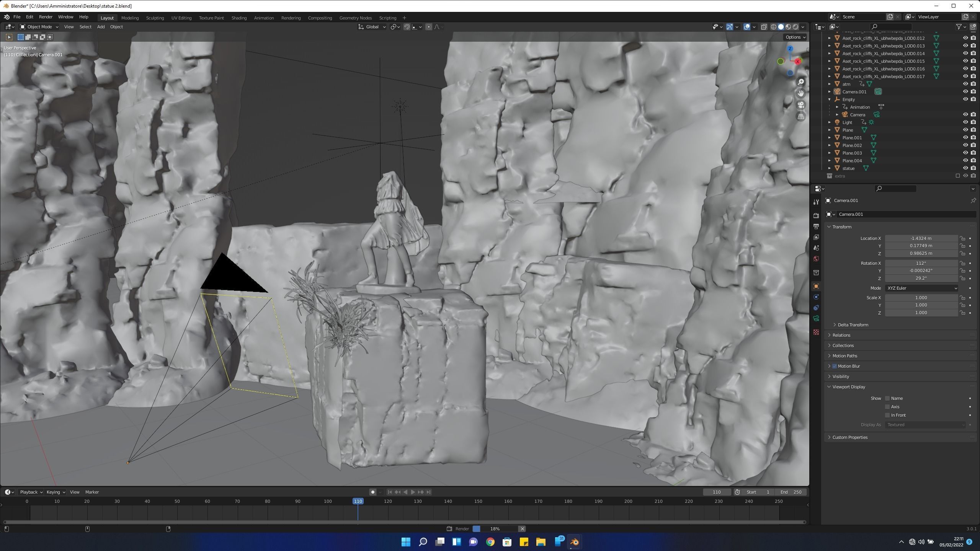
Task: Open the XYZ Euler rotation mode dropdown
Action: coord(921,288)
